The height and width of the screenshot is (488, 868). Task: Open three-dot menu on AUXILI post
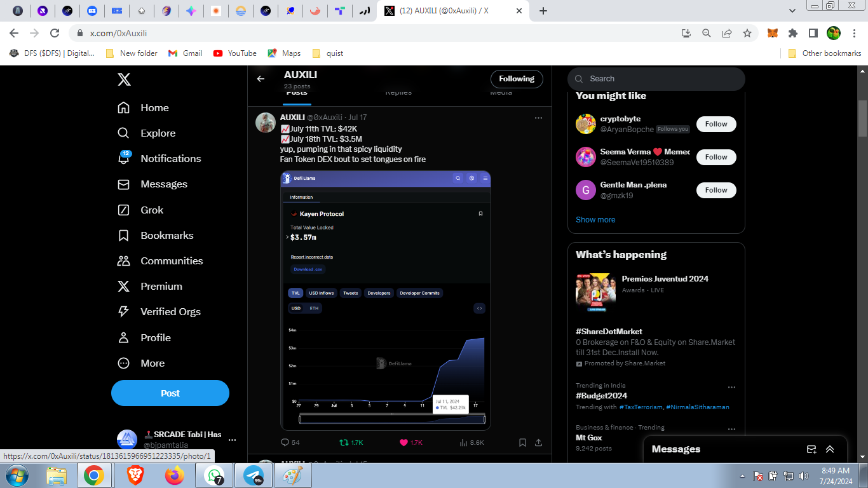[538, 118]
